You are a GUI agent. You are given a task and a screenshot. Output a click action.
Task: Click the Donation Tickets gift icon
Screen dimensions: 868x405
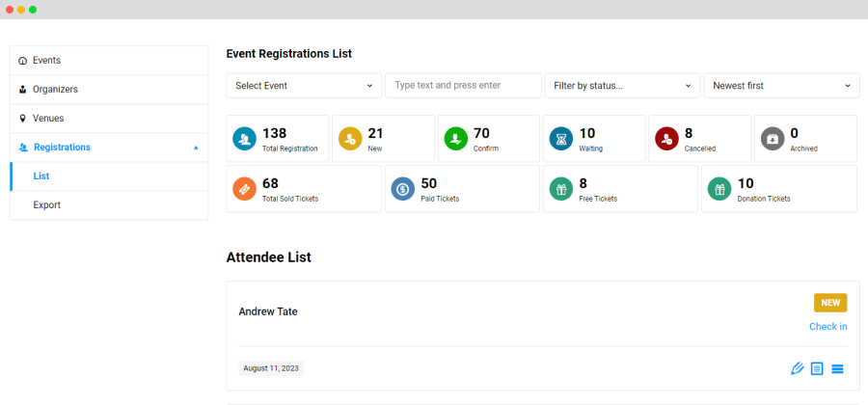tap(719, 189)
